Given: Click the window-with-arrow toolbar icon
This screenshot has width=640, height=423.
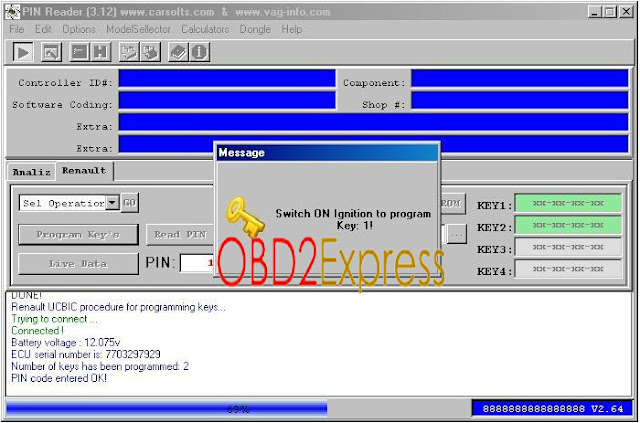Looking at the screenshot, I should pyautogui.click(x=52, y=52).
